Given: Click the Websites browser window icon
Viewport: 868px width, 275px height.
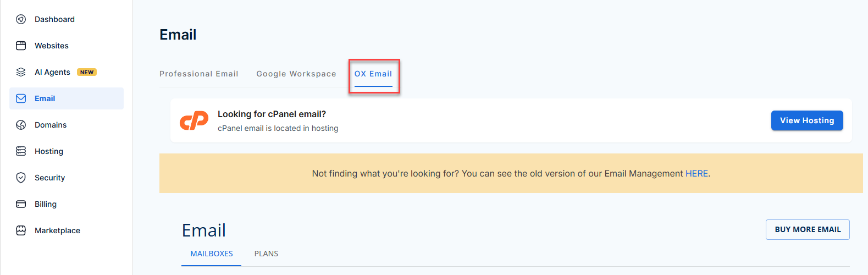Looking at the screenshot, I should pyautogui.click(x=21, y=46).
